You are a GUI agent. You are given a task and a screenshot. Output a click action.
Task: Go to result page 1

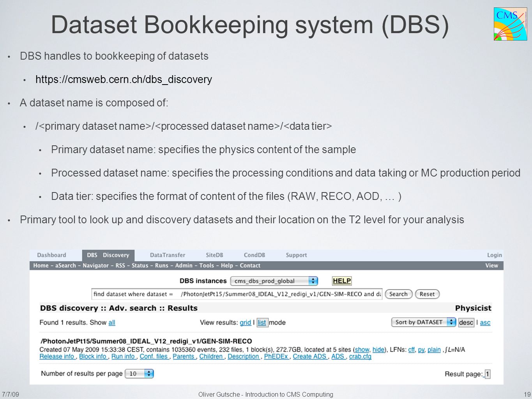pyautogui.click(x=487, y=374)
